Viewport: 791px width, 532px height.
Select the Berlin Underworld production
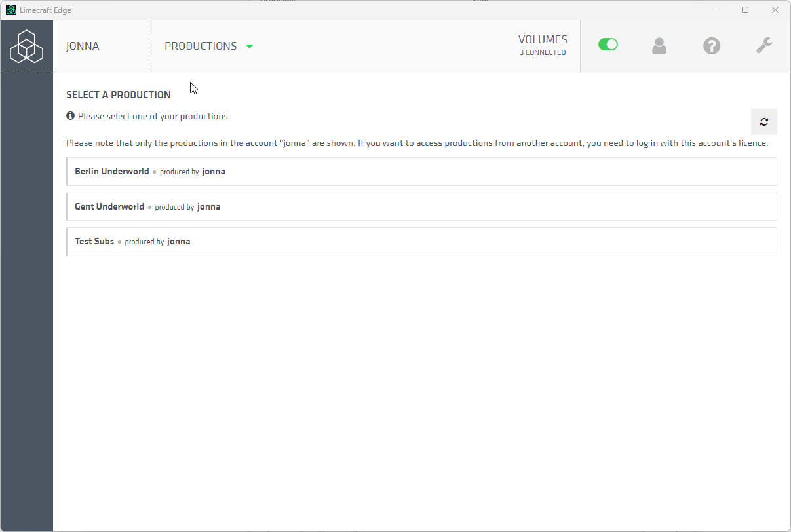click(x=421, y=172)
